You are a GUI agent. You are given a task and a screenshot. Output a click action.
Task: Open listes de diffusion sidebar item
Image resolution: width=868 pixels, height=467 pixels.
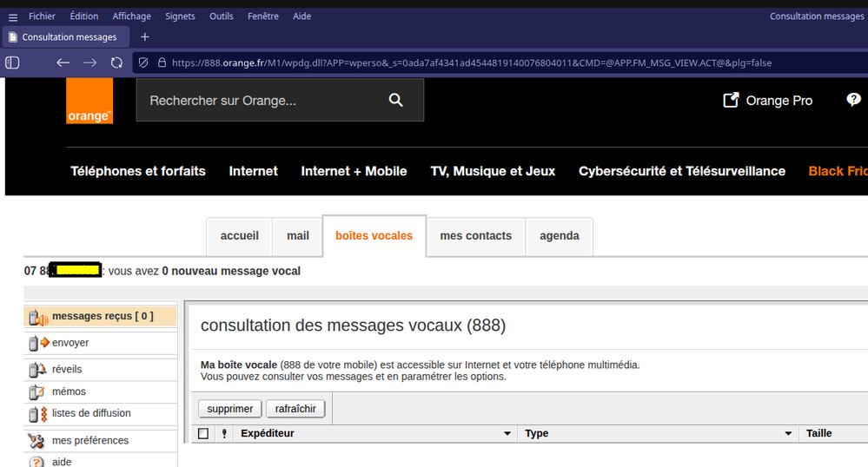click(x=101, y=414)
